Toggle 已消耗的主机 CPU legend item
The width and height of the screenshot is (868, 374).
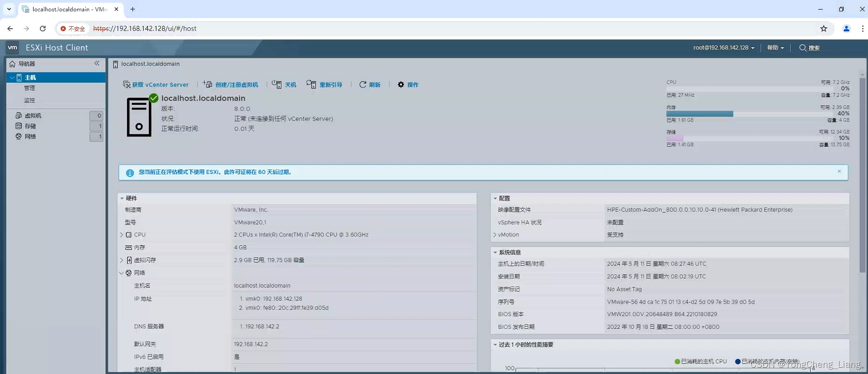coord(701,361)
